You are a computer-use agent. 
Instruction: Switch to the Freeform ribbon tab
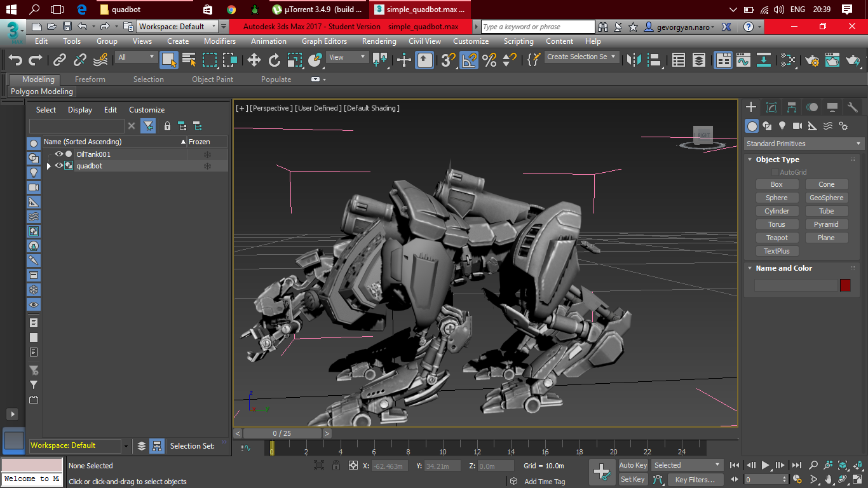[90, 79]
